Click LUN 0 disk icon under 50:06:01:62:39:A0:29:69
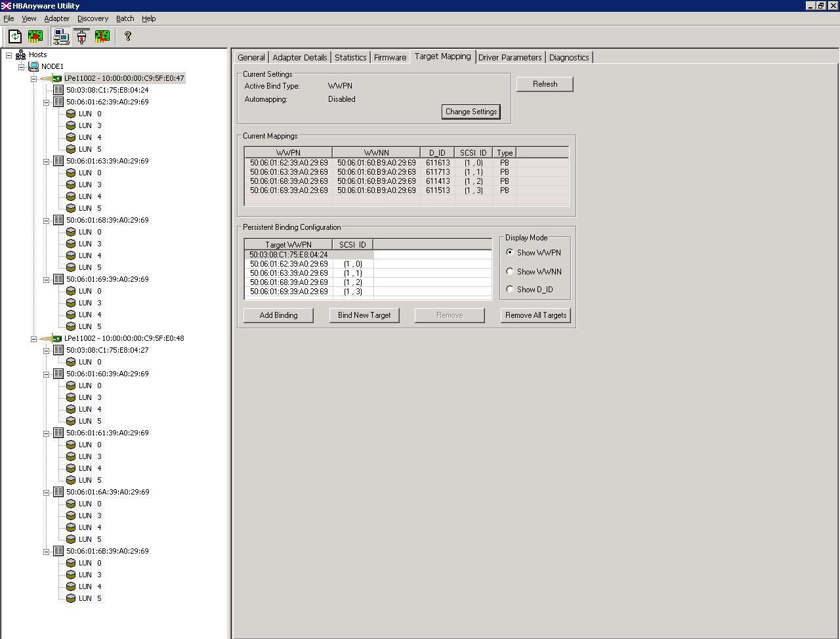This screenshot has width=840, height=639. pyautogui.click(x=71, y=114)
